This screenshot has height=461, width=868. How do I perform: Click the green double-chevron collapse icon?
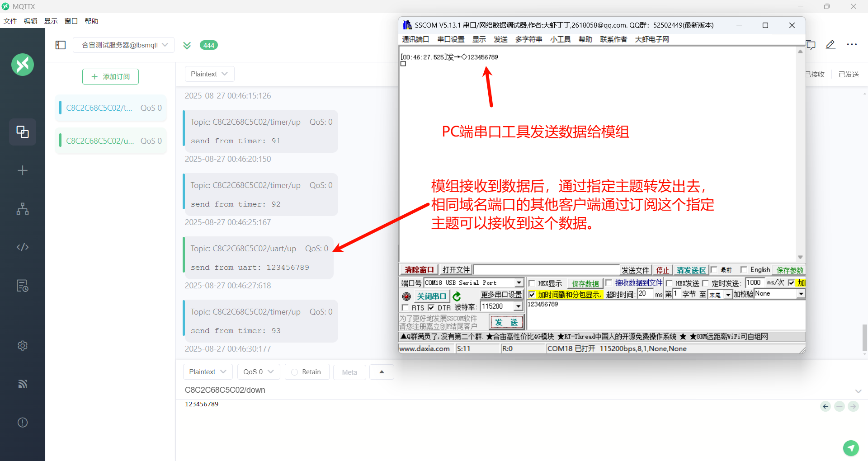tap(187, 45)
